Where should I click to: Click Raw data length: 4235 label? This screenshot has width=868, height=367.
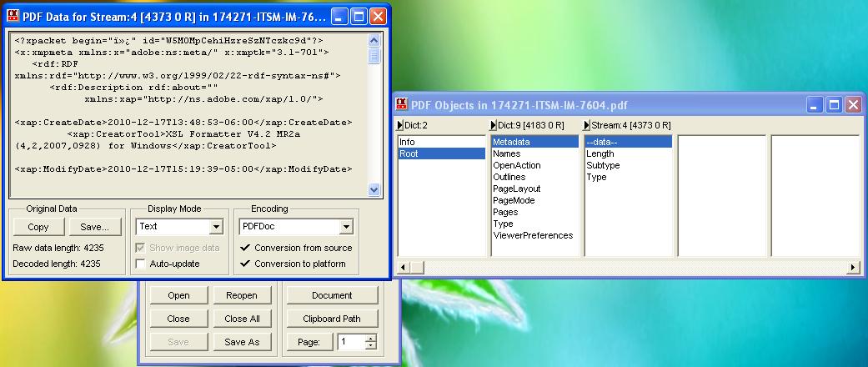tap(58, 248)
